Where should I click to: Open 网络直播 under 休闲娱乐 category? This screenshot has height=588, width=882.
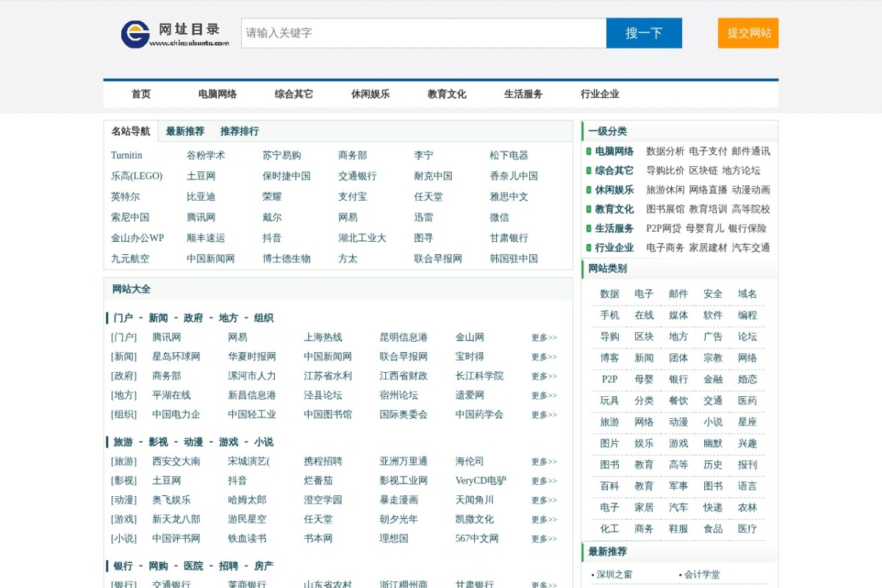(x=708, y=190)
